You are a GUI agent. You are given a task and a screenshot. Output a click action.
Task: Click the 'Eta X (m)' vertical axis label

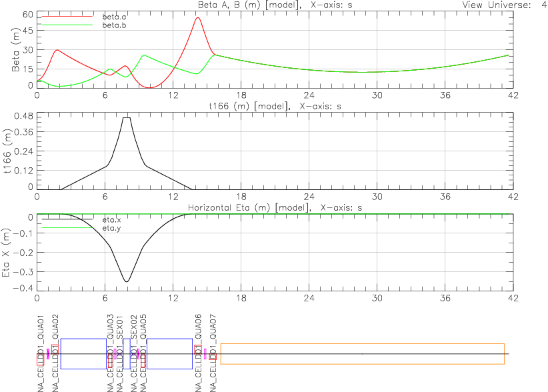[6, 253]
